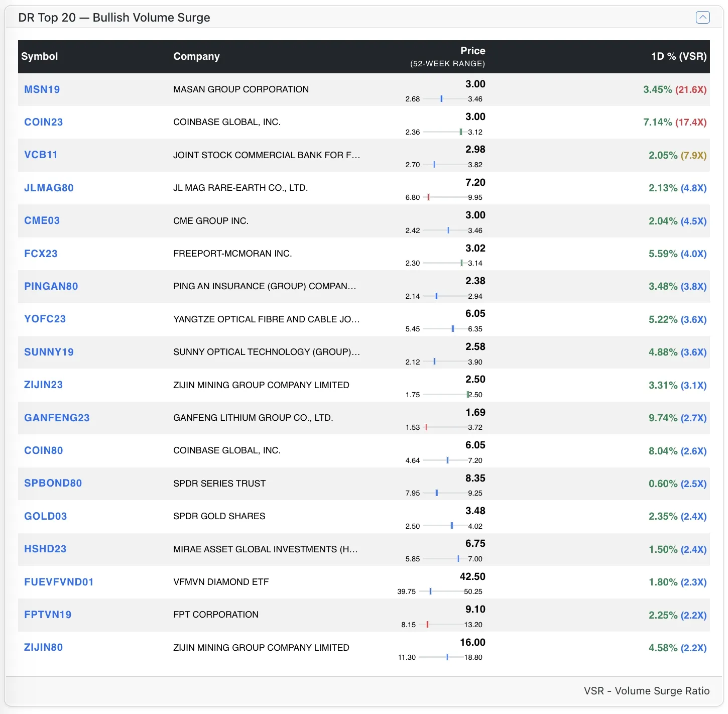The image size is (728, 714).
Task: Open the GOLD03 symbol link
Action: [46, 516]
